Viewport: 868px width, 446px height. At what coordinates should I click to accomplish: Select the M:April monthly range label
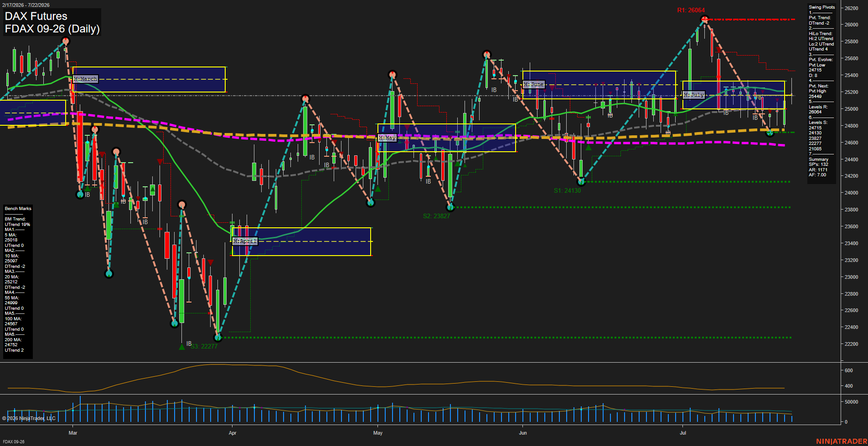[x=245, y=241]
